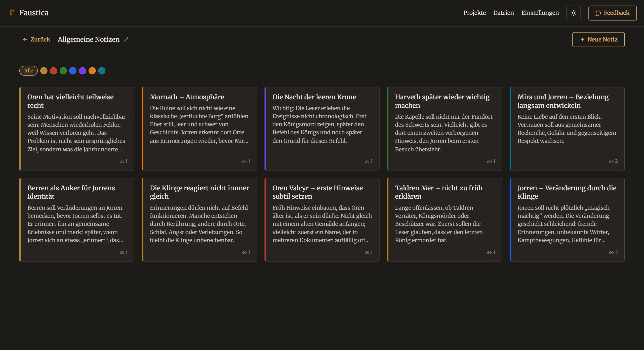Open note 'Jorren – Veränderung durch die Klinge'
This screenshot has width=644, height=350.
tap(567, 220)
